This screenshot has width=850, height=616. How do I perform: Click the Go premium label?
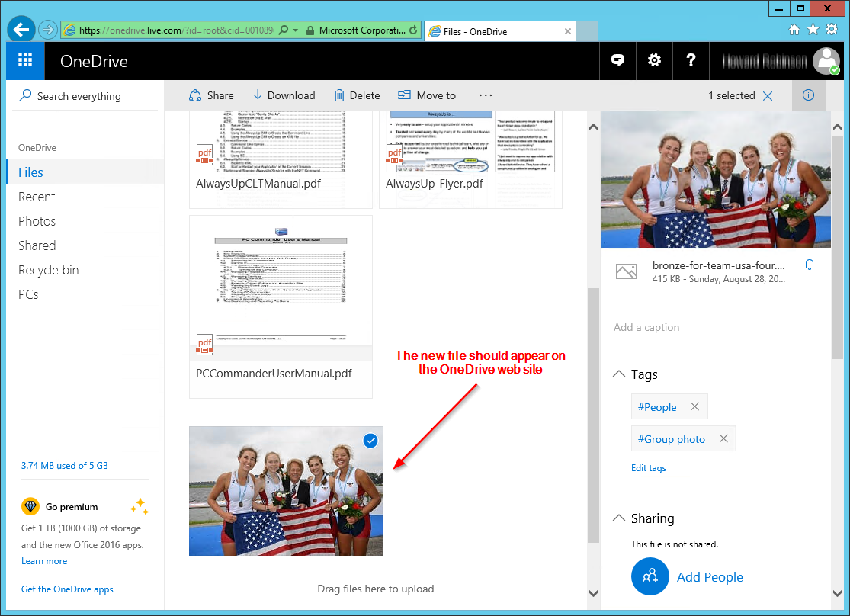tap(72, 506)
